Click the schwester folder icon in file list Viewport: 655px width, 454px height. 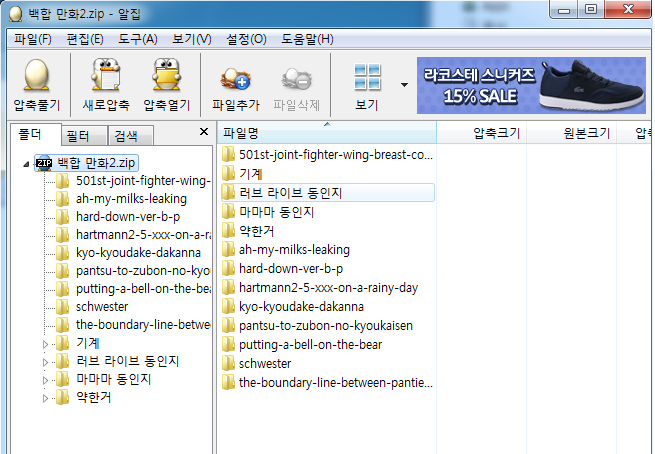(229, 363)
